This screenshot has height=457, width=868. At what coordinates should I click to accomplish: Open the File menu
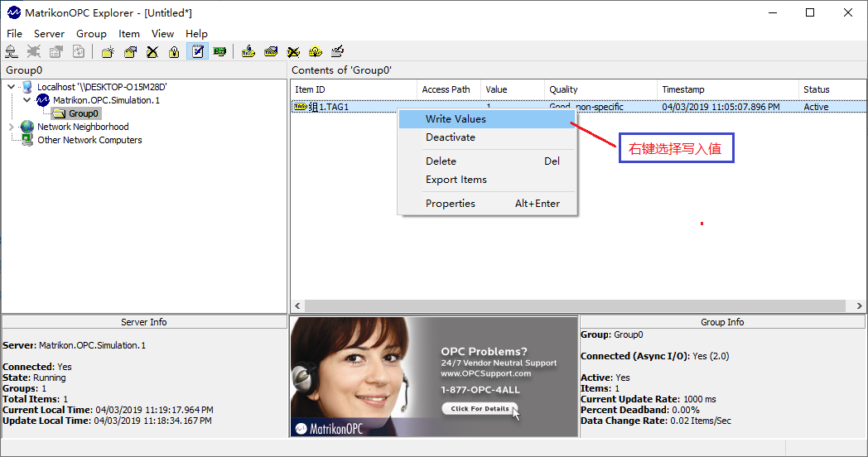14,34
